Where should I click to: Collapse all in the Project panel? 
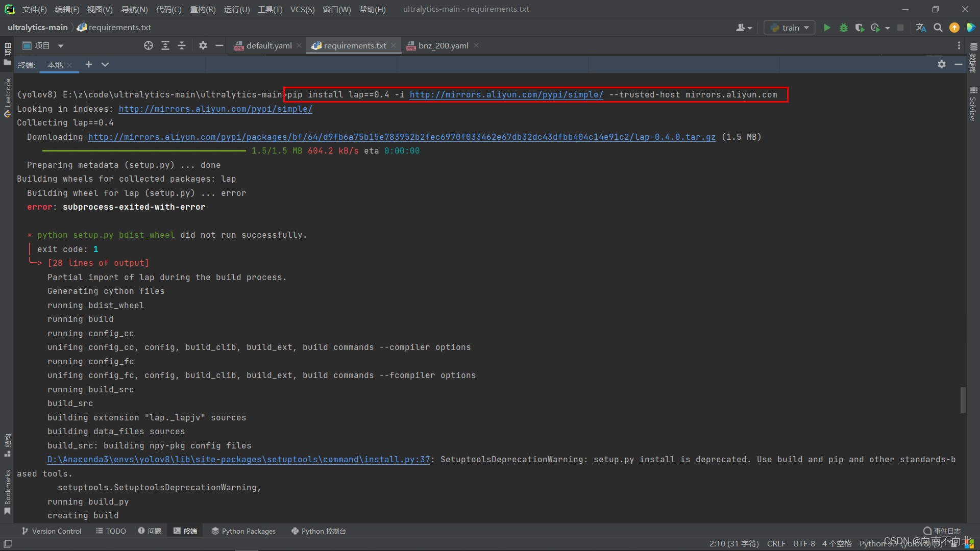point(181,45)
